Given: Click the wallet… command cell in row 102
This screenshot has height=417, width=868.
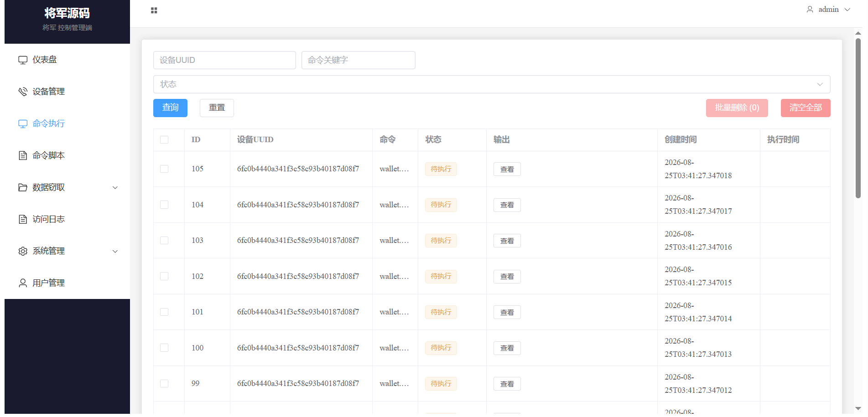Looking at the screenshot, I should (395, 277).
